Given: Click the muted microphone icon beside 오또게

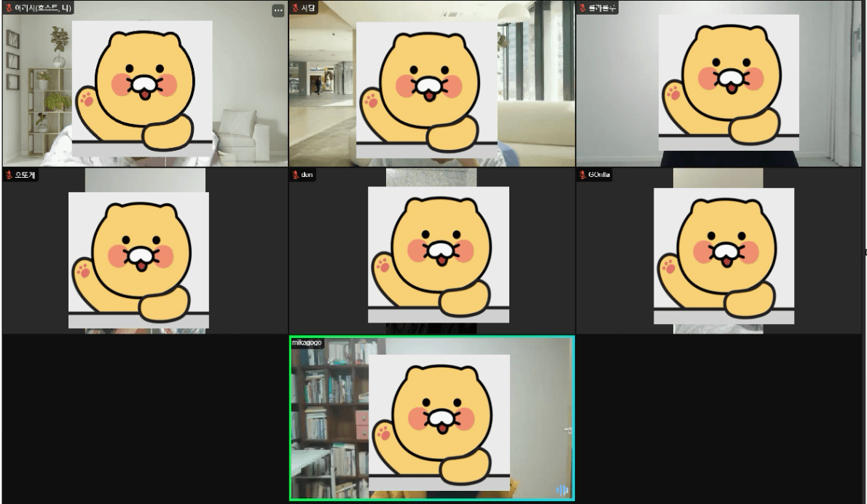Looking at the screenshot, I should tap(9, 175).
